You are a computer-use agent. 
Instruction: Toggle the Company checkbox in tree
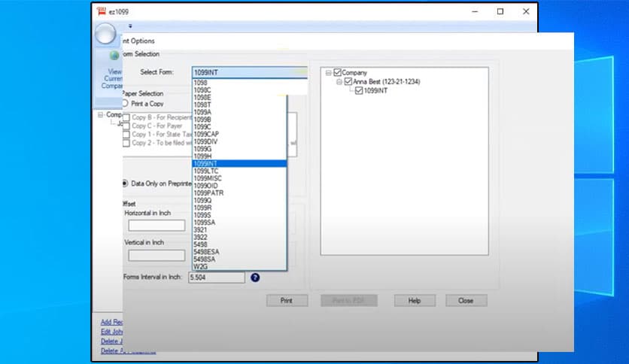pyautogui.click(x=337, y=72)
